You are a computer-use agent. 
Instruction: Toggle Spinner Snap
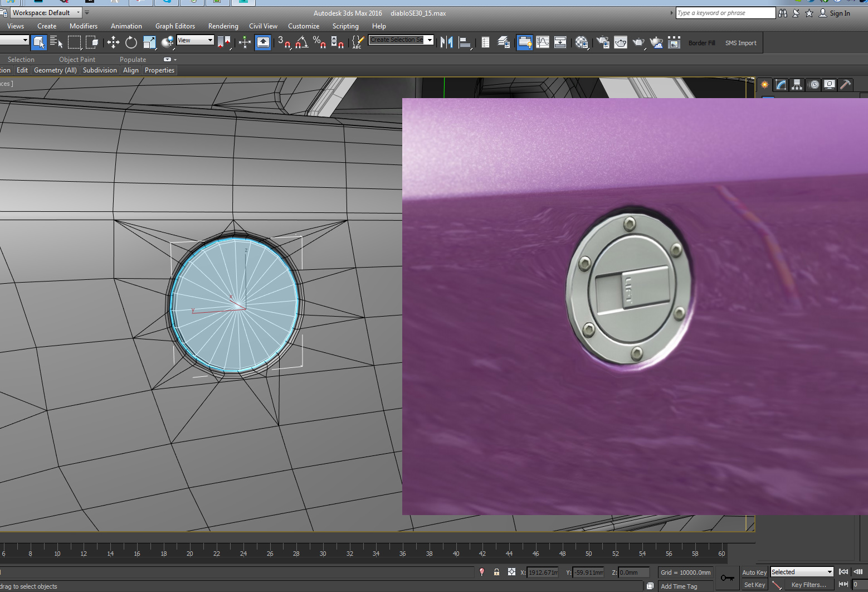click(337, 42)
